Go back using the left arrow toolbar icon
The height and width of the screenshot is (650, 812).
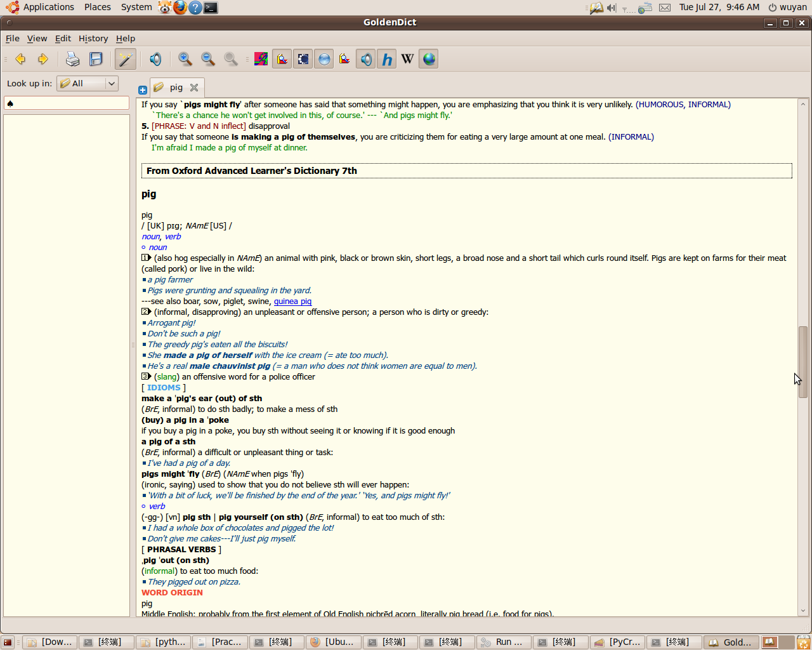pyautogui.click(x=20, y=59)
